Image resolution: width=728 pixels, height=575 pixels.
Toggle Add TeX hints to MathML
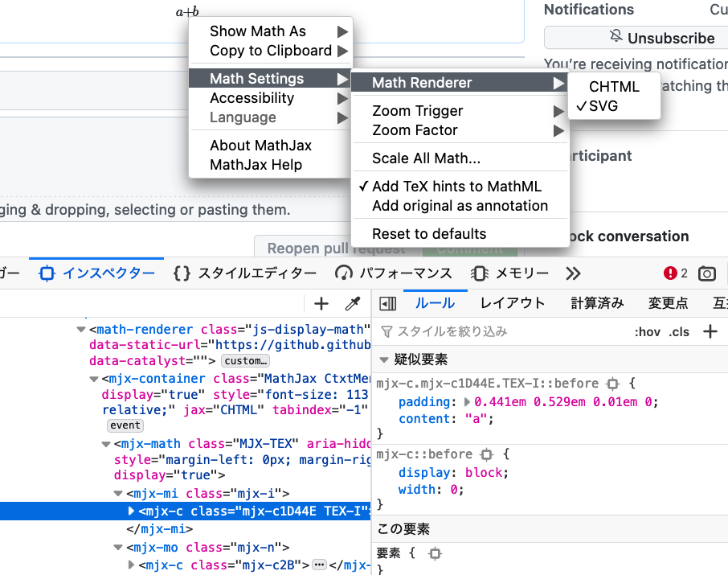click(460, 187)
